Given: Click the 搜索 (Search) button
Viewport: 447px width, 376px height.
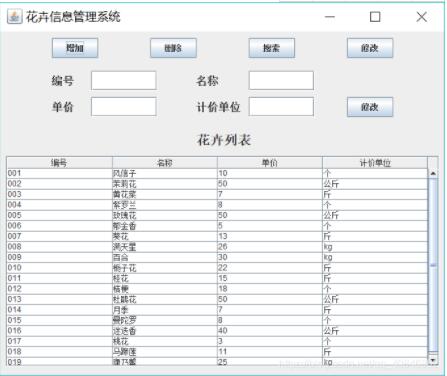Looking at the screenshot, I should (x=271, y=48).
